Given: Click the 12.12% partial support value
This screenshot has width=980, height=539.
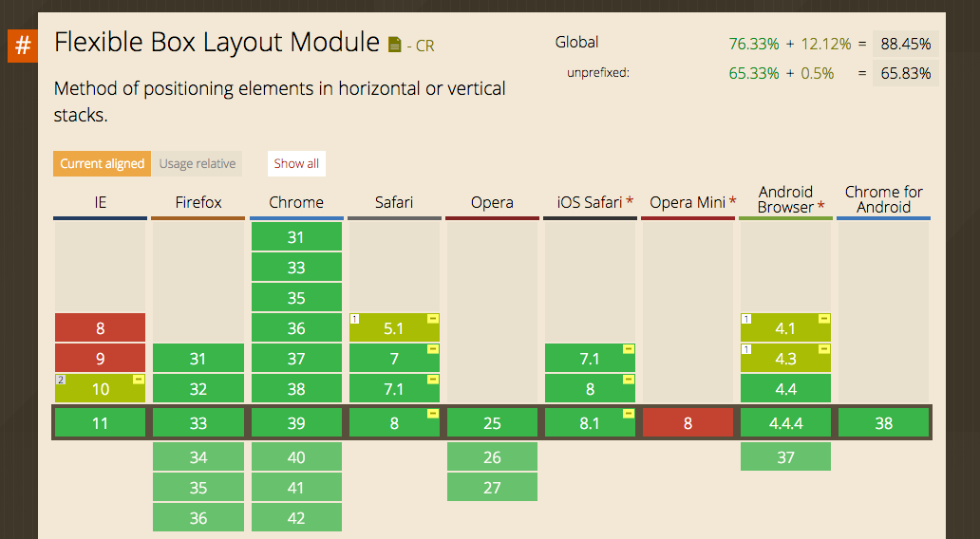Looking at the screenshot, I should [825, 44].
